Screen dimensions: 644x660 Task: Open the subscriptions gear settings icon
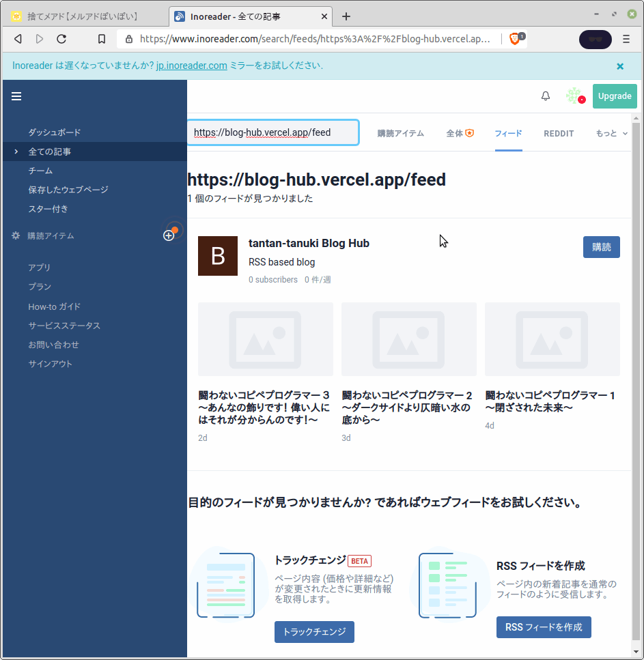(x=16, y=235)
